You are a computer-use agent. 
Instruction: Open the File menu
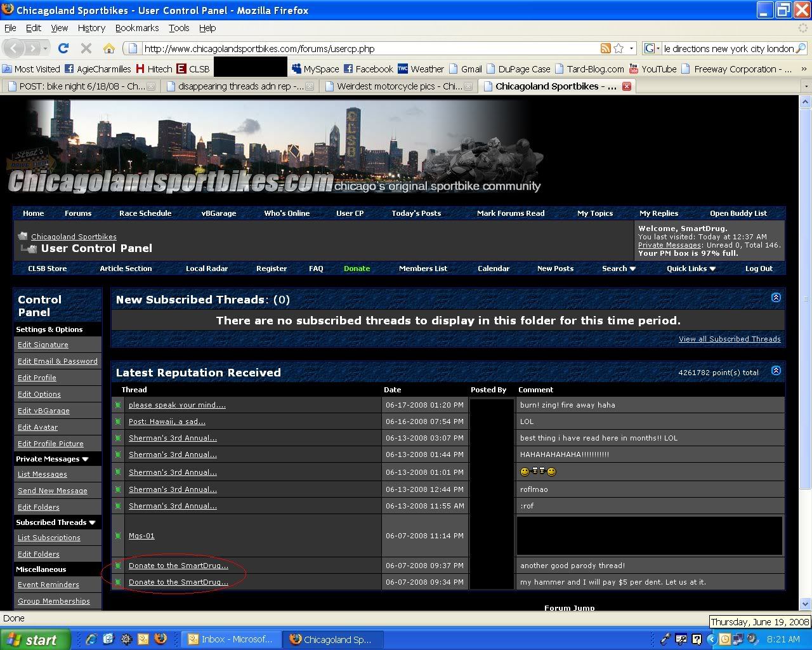[10, 28]
